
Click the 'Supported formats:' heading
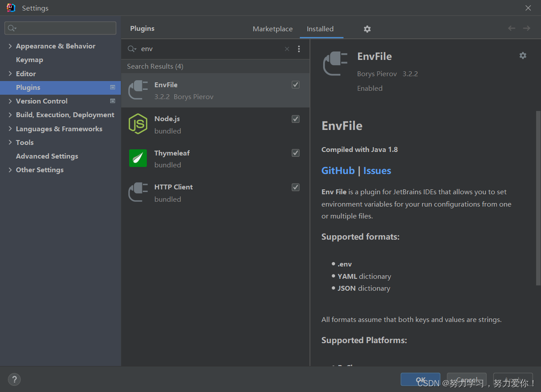[x=360, y=237]
